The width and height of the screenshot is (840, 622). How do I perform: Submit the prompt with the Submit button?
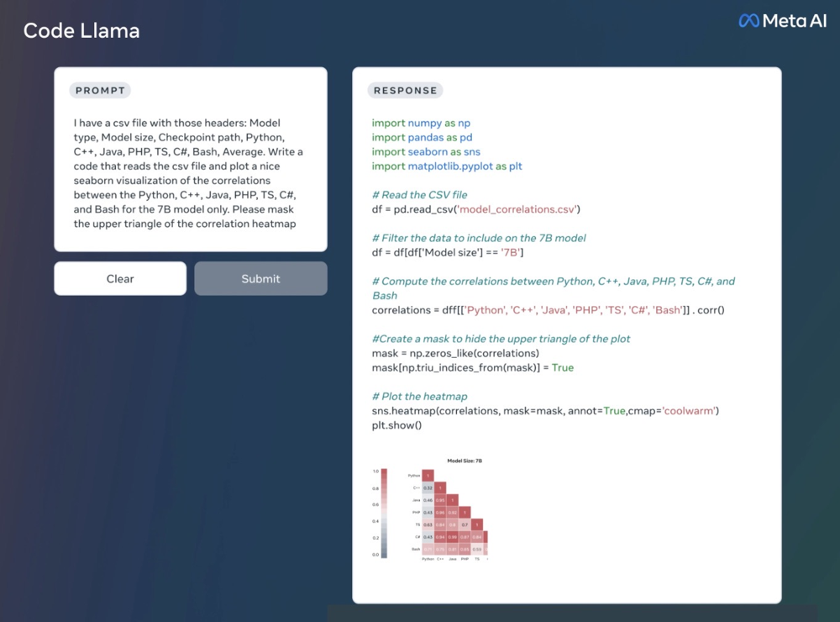click(x=260, y=278)
